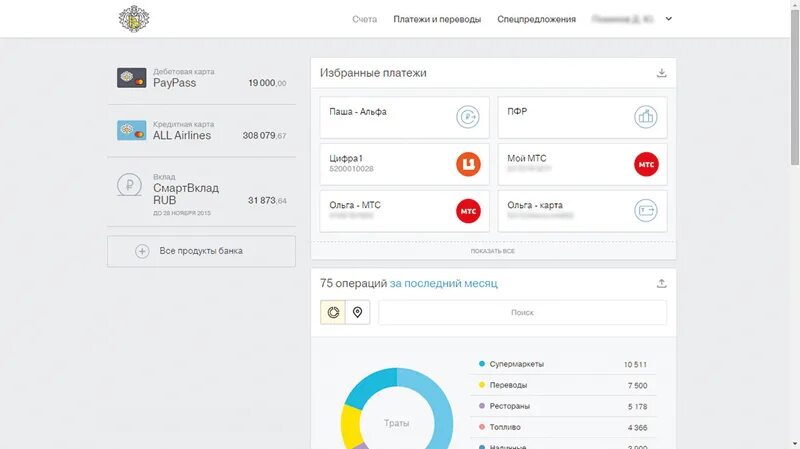
Task: Click the blue Супермаркеты legend dot
Action: click(482, 364)
